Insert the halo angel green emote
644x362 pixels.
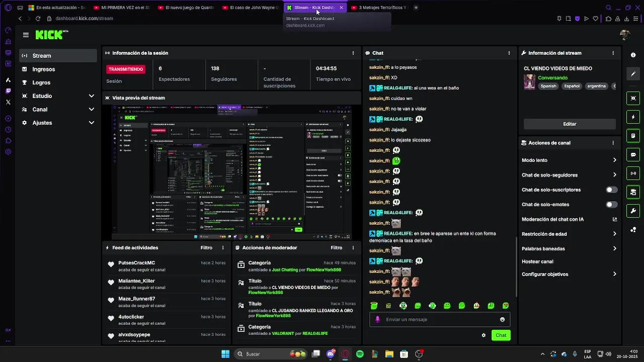pos(374,306)
